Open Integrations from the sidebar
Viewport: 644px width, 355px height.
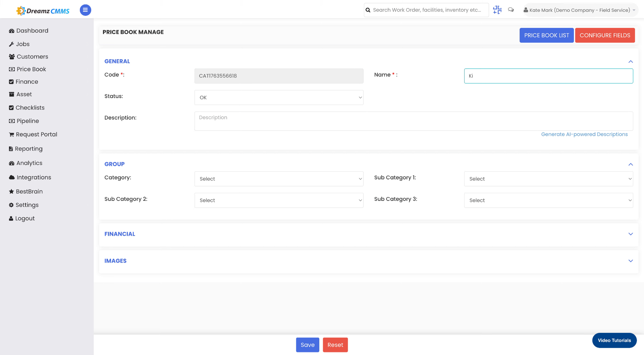tap(30, 177)
